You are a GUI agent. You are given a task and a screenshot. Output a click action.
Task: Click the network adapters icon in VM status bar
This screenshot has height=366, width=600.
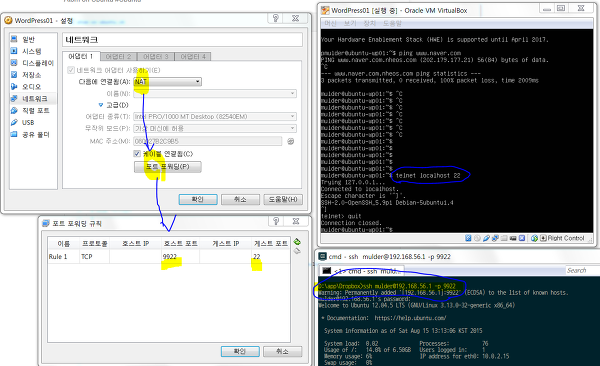pyautogui.click(x=495, y=238)
